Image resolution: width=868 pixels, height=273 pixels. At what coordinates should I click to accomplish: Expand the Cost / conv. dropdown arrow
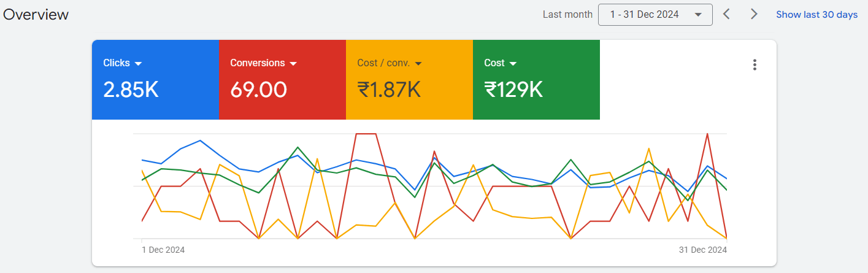418,63
